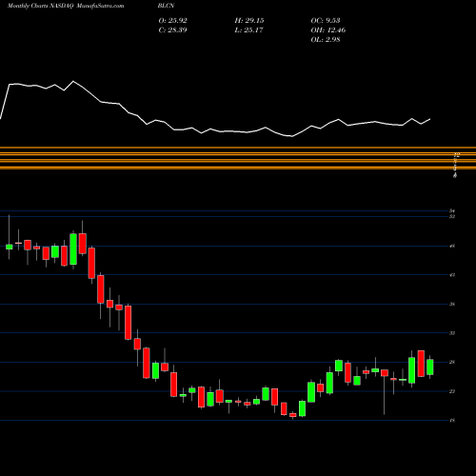Image resolution: width=476 pixels, height=476 pixels.
Task: Click the BLCN ticker symbol text
Action: coord(166,6)
